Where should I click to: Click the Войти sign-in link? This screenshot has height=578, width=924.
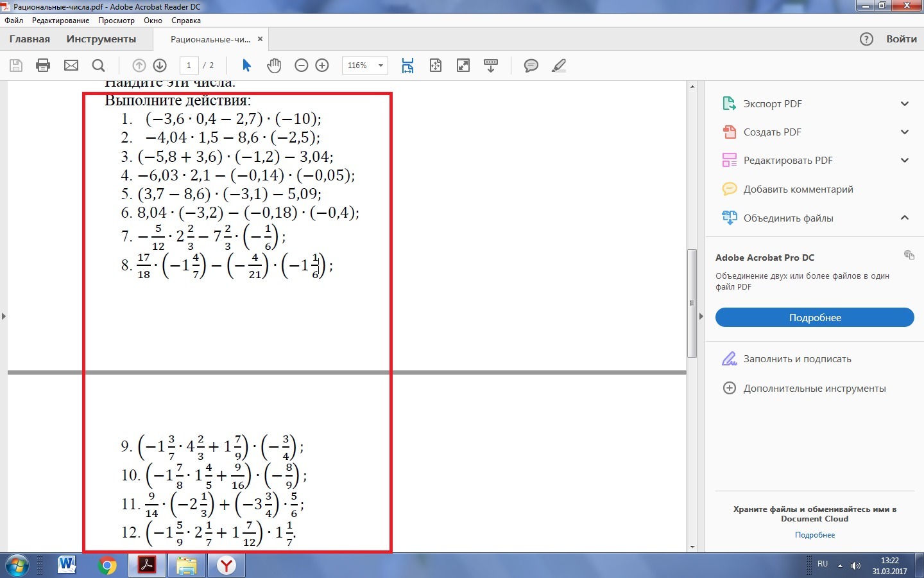tap(901, 39)
